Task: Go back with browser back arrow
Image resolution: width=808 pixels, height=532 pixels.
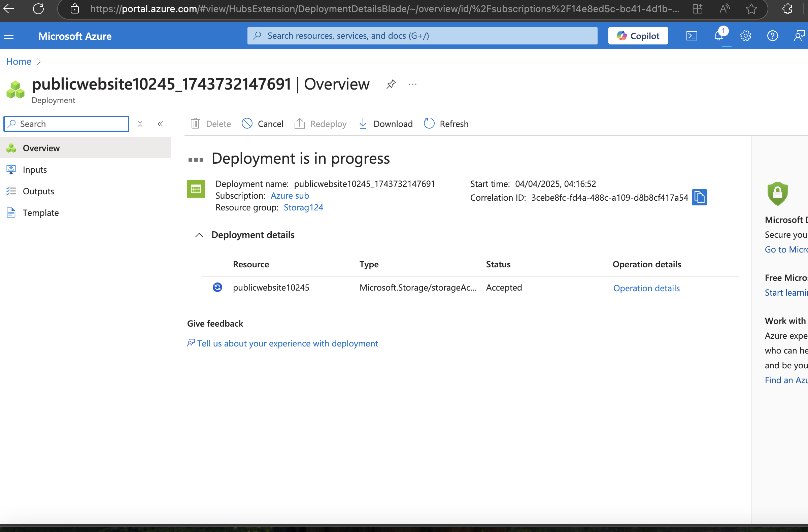Action: click(x=9, y=9)
